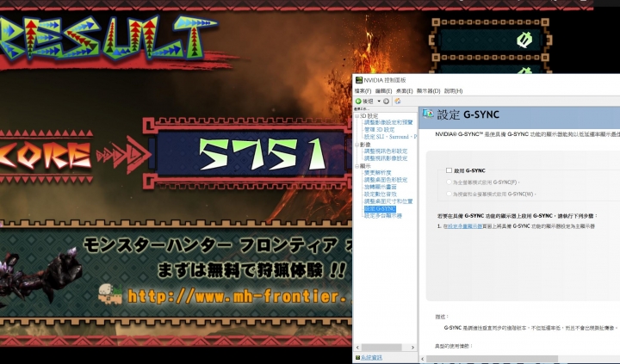Collapse the 3D 設定 tree node
This screenshot has width=620, height=364.
coord(356,116)
